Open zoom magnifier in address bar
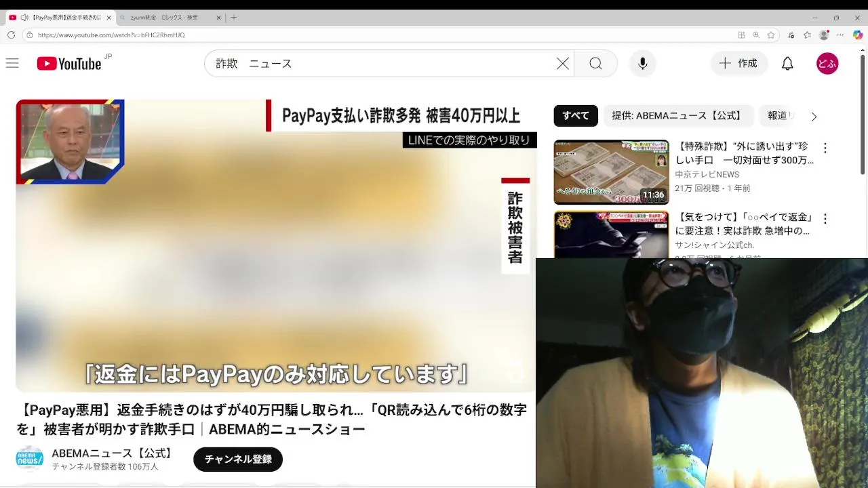This screenshot has width=868, height=488. pyautogui.click(x=756, y=35)
